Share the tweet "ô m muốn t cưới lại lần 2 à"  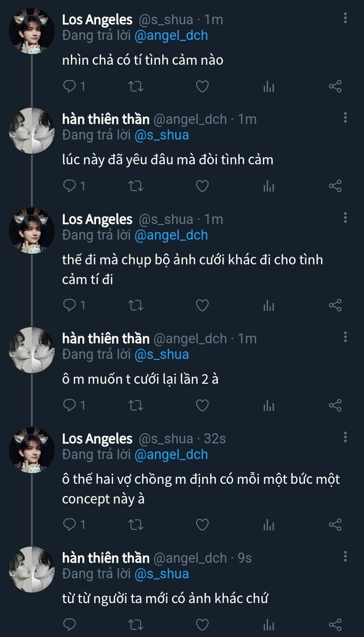click(335, 405)
